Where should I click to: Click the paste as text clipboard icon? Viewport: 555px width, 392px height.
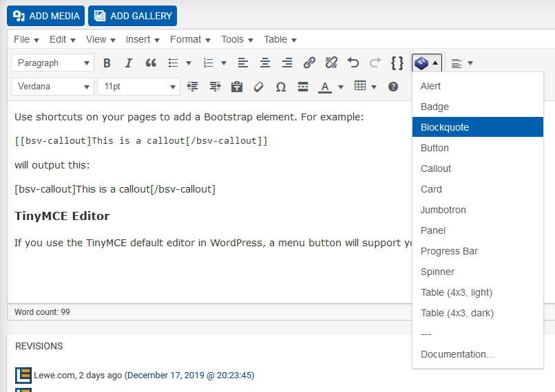click(x=237, y=87)
